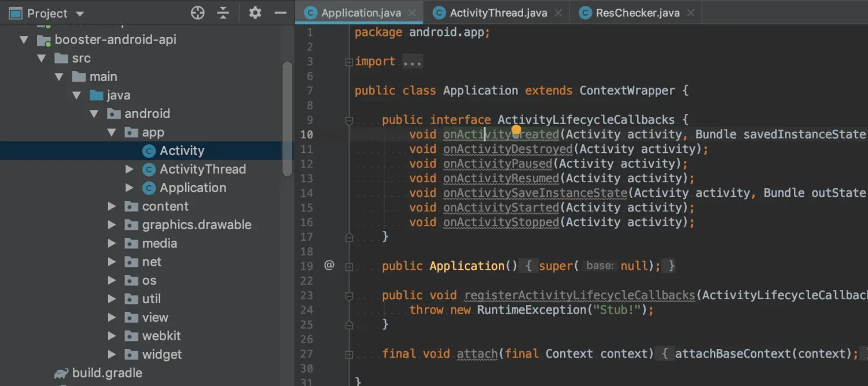Image resolution: width=868 pixels, height=386 pixels.
Task: Select the Activity class in tree
Action: pos(182,151)
